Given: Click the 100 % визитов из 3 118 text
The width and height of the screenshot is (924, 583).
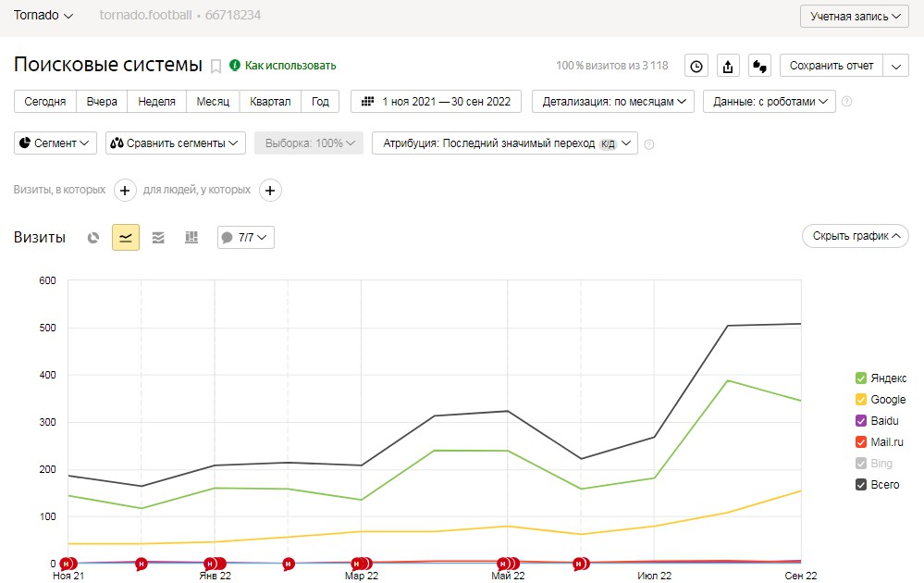Looking at the screenshot, I should pyautogui.click(x=611, y=66).
